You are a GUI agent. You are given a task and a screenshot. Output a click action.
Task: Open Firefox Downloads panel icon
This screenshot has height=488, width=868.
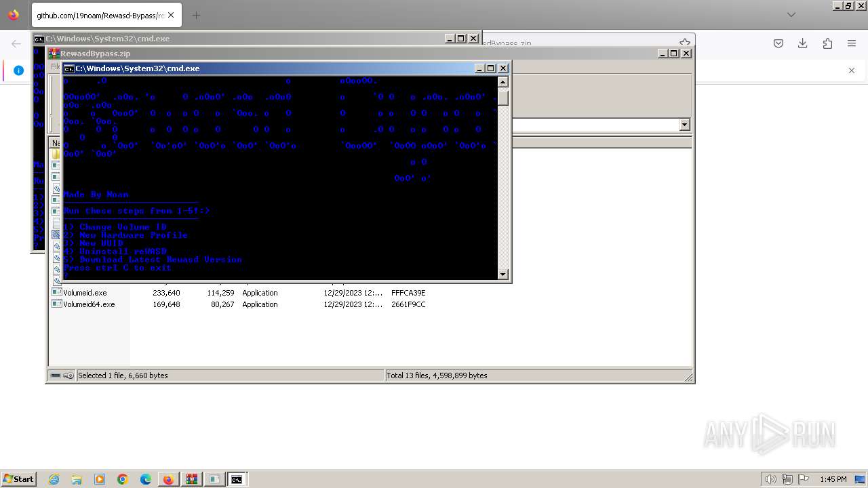pos(803,43)
